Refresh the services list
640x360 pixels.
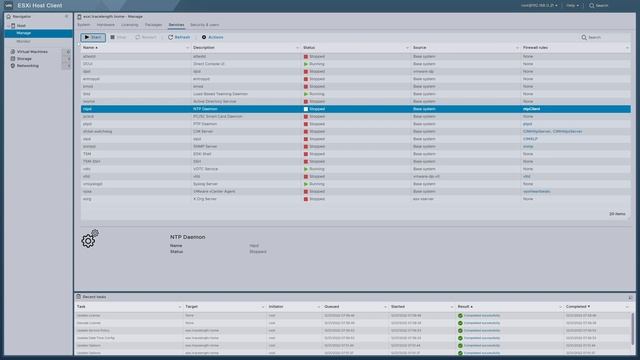click(x=179, y=37)
